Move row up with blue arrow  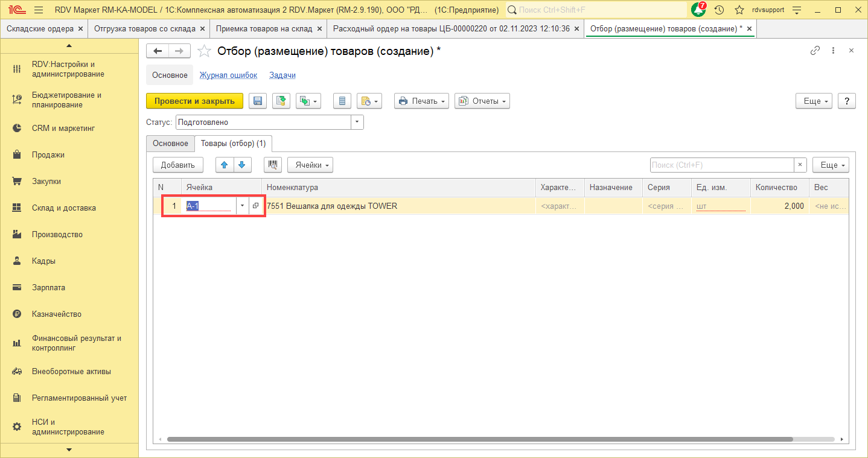[x=225, y=165]
